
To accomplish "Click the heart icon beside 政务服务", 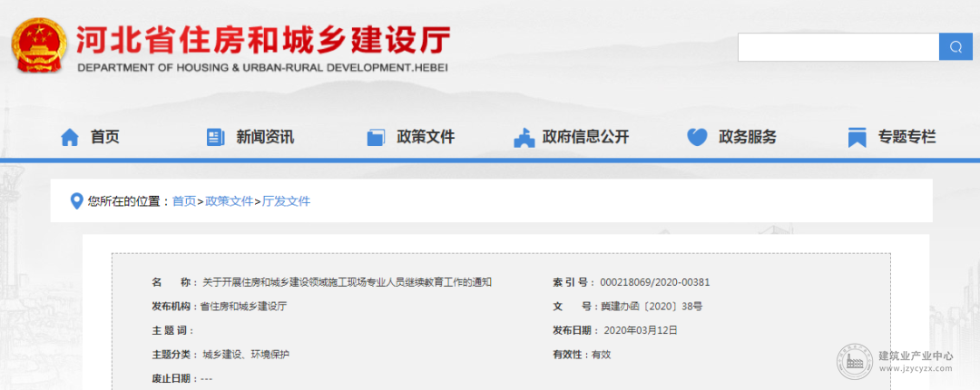I will pos(697,137).
